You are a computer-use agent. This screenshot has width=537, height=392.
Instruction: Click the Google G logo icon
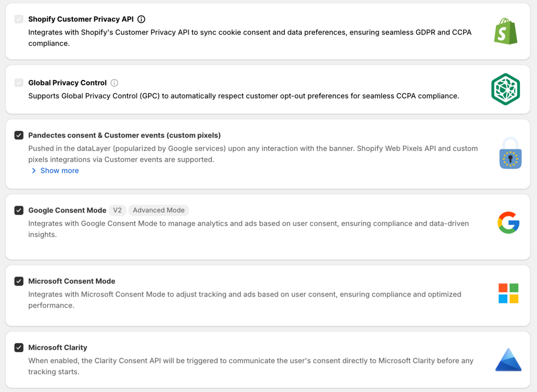click(508, 223)
